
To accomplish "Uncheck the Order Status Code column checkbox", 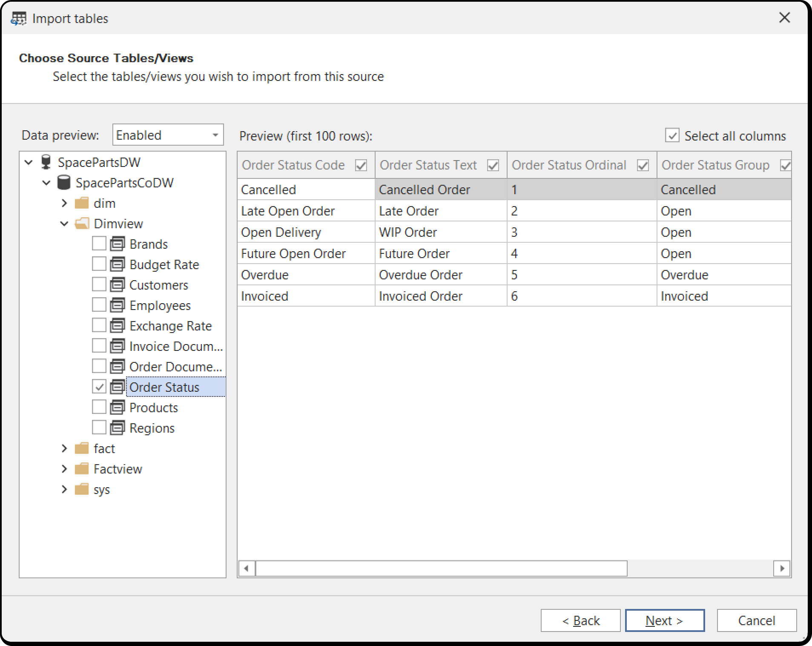I will pyautogui.click(x=361, y=165).
